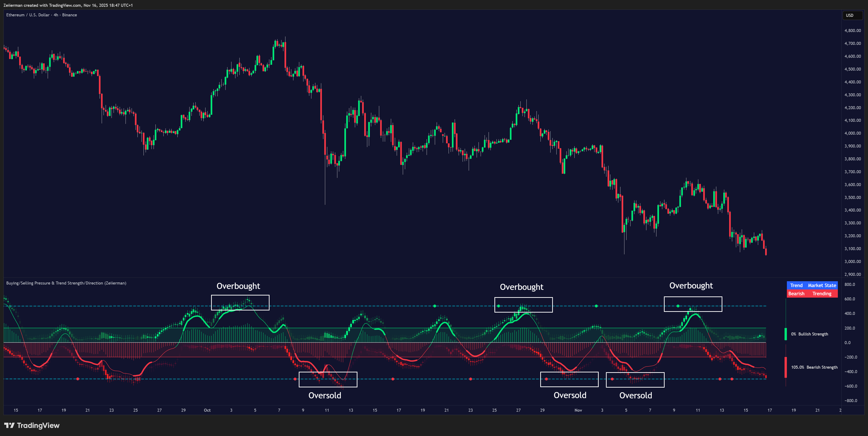Click the Nov label on the time axis
Screen dimensions: 868x436
click(578, 410)
